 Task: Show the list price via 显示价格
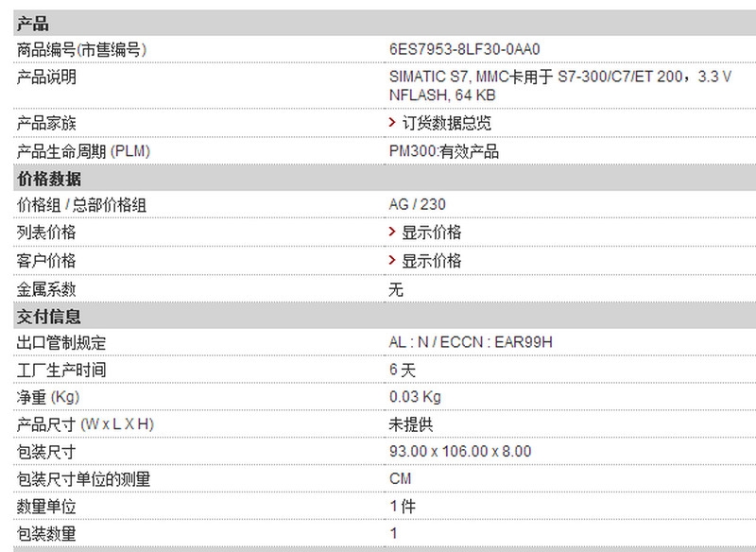(x=432, y=233)
